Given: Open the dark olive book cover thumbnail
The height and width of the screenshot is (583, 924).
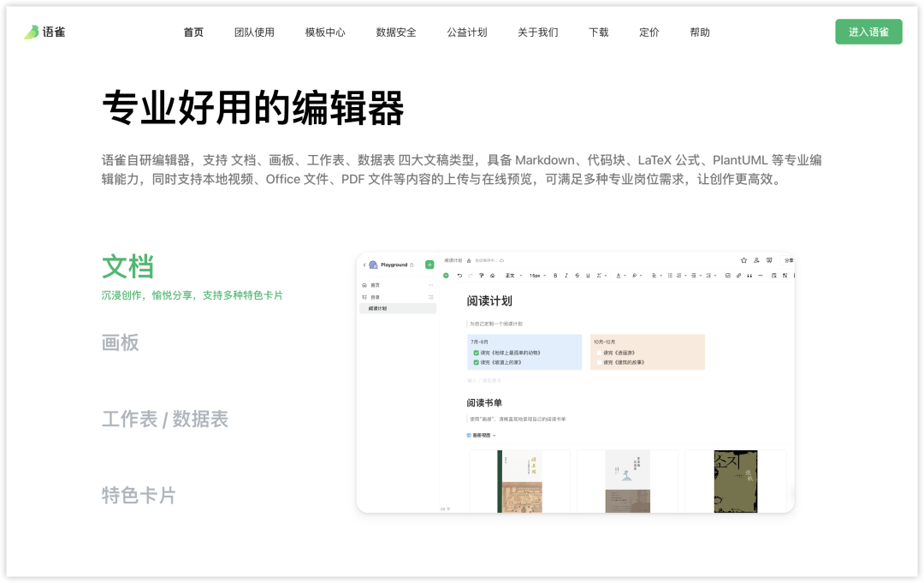Looking at the screenshot, I should (x=736, y=481).
